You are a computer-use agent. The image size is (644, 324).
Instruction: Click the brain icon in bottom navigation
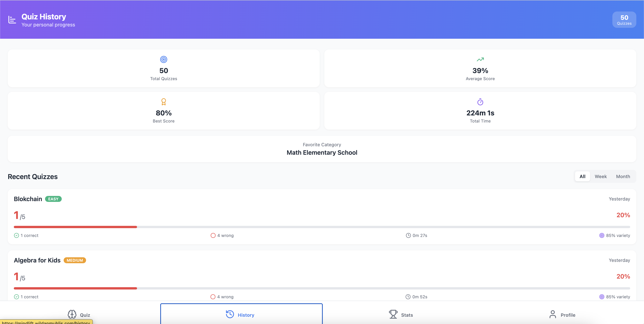(72, 314)
